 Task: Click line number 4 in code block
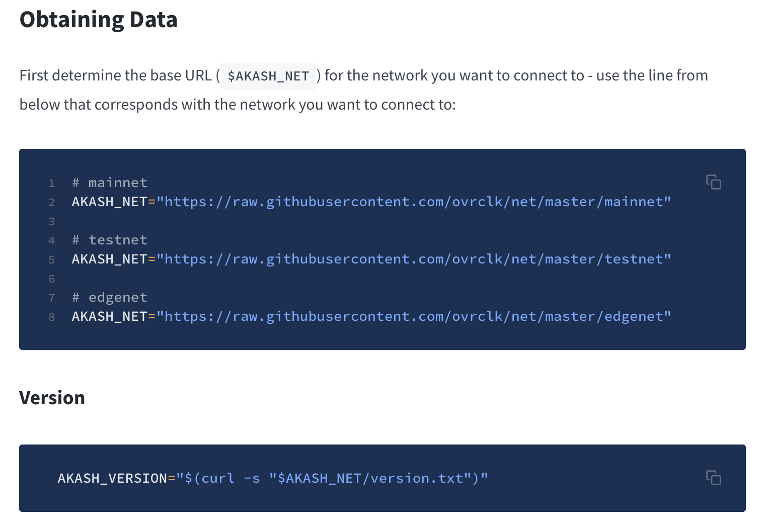pyautogui.click(x=51, y=240)
